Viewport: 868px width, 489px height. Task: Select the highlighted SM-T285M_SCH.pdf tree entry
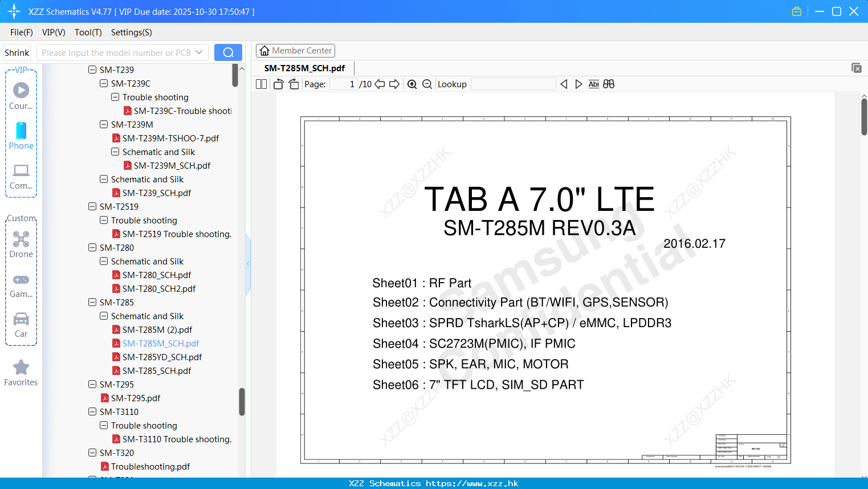click(161, 343)
